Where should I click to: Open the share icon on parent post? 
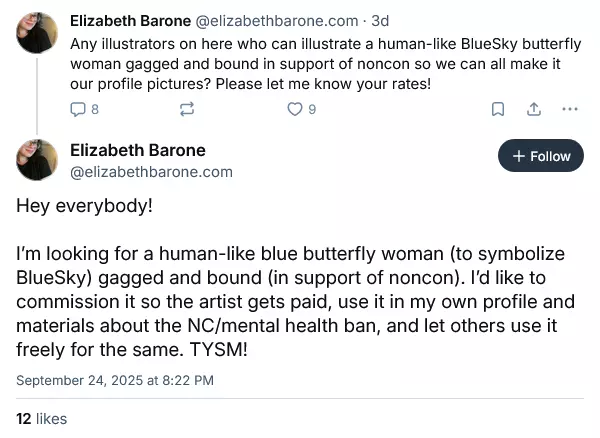click(x=534, y=109)
